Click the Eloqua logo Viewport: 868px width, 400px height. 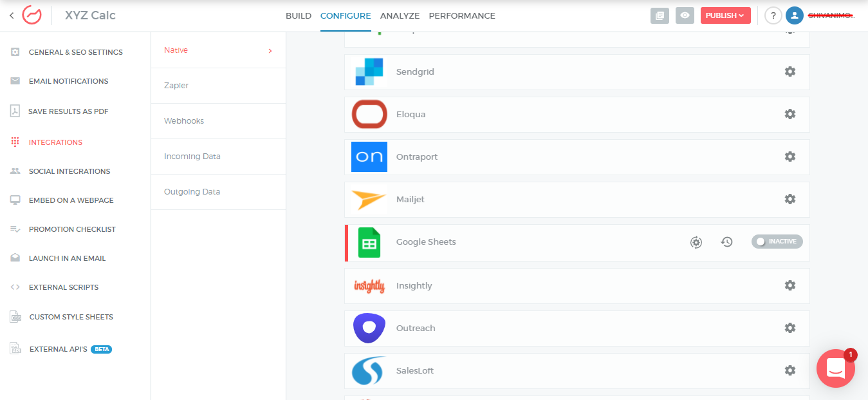(x=369, y=114)
